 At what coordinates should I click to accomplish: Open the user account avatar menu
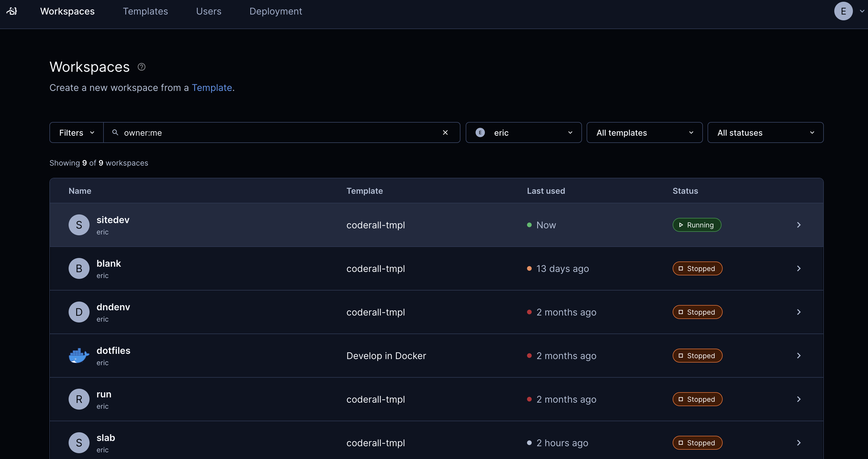click(x=843, y=11)
